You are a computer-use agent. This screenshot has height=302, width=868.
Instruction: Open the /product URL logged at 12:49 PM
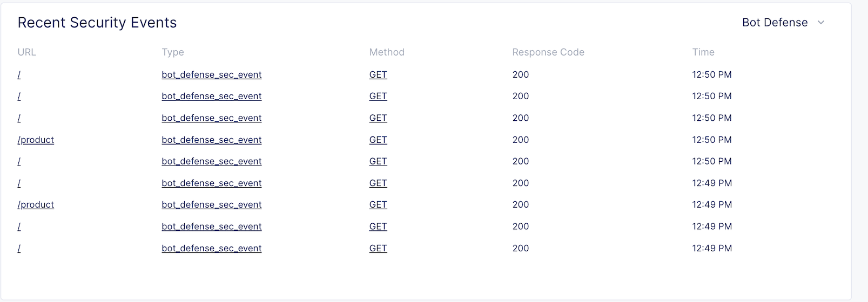tap(36, 205)
